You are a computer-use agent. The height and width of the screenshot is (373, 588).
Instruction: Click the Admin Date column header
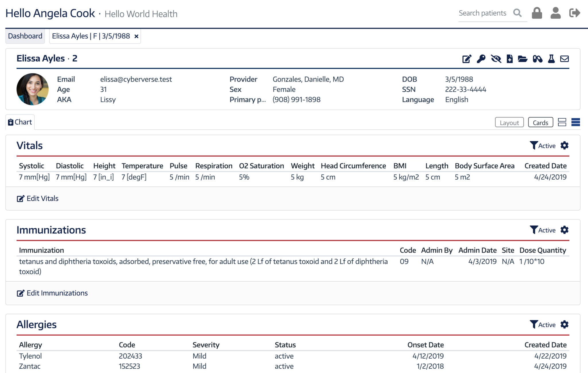pos(477,250)
